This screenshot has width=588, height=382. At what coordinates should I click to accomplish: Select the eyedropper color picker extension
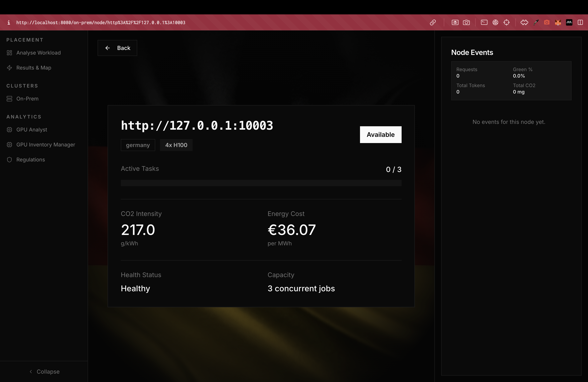coord(536,22)
